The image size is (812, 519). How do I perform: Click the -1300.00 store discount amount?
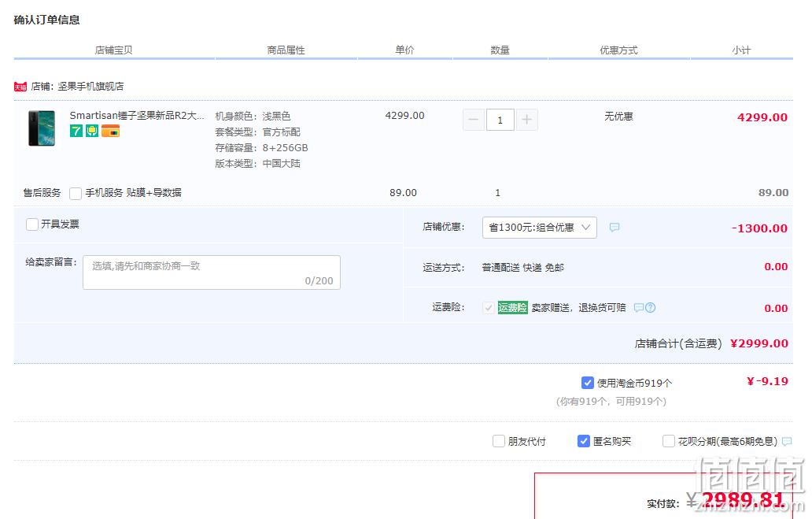tap(759, 228)
